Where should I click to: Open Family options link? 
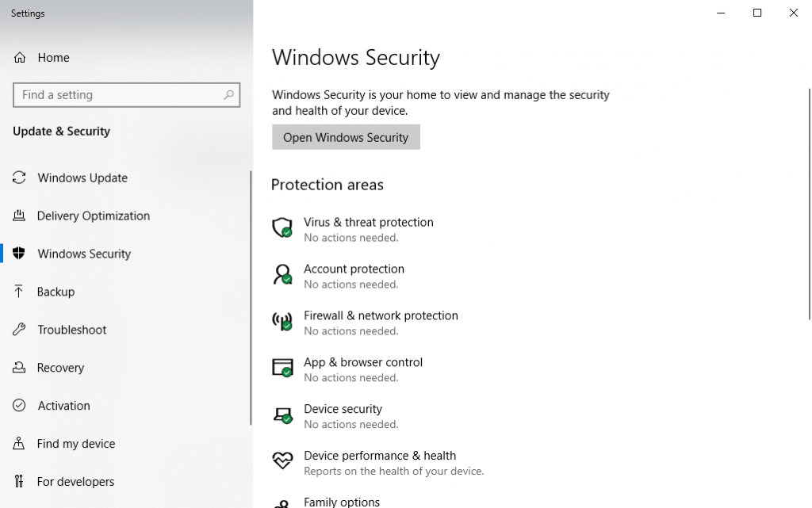coord(342,502)
